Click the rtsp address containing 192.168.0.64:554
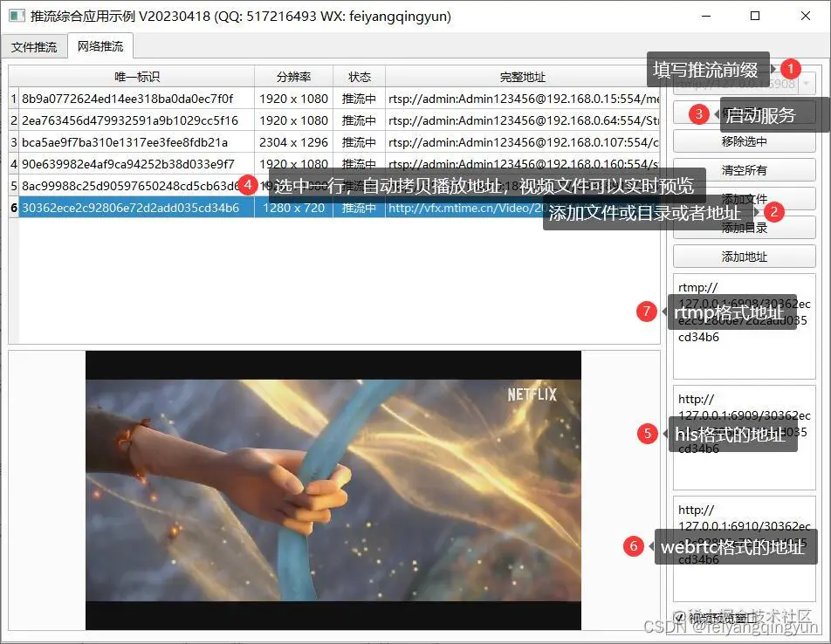This screenshot has width=831, height=644. 522,120
